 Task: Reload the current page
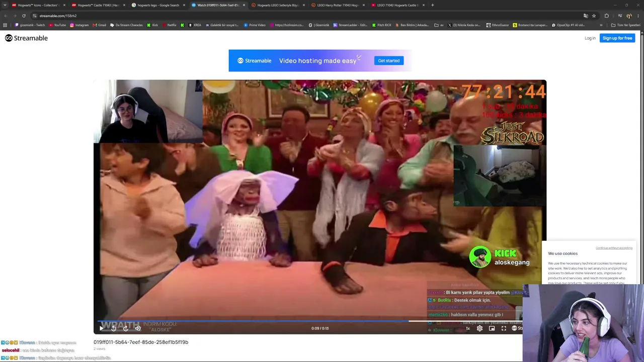pyautogui.click(x=24, y=16)
